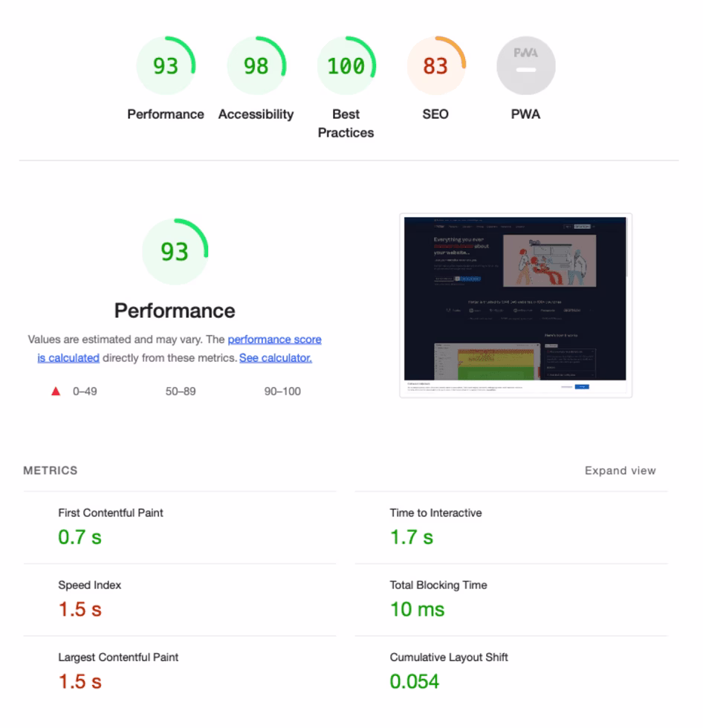Select the Accessibility gauge showing 98
Image resolution: width=703 pixels, height=728 pixels.
click(x=256, y=65)
